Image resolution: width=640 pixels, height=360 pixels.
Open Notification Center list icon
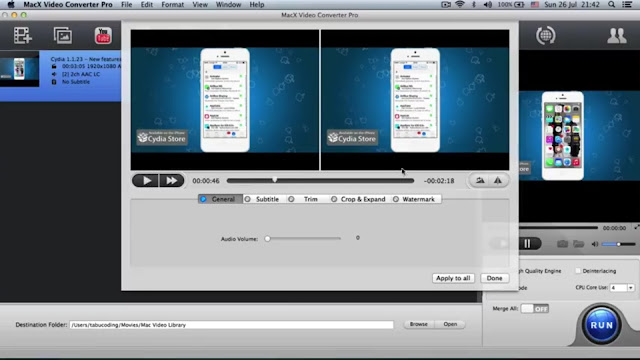pyautogui.click(x=627, y=4)
